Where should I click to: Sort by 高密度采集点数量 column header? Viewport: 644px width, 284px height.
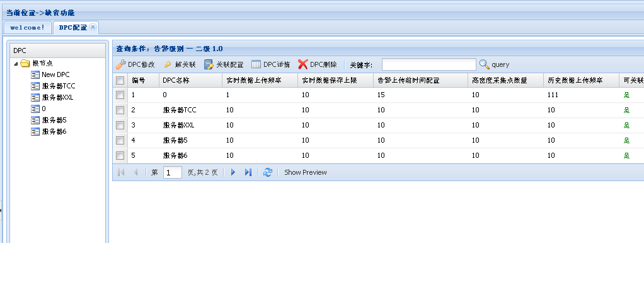[x=505, y=80]
